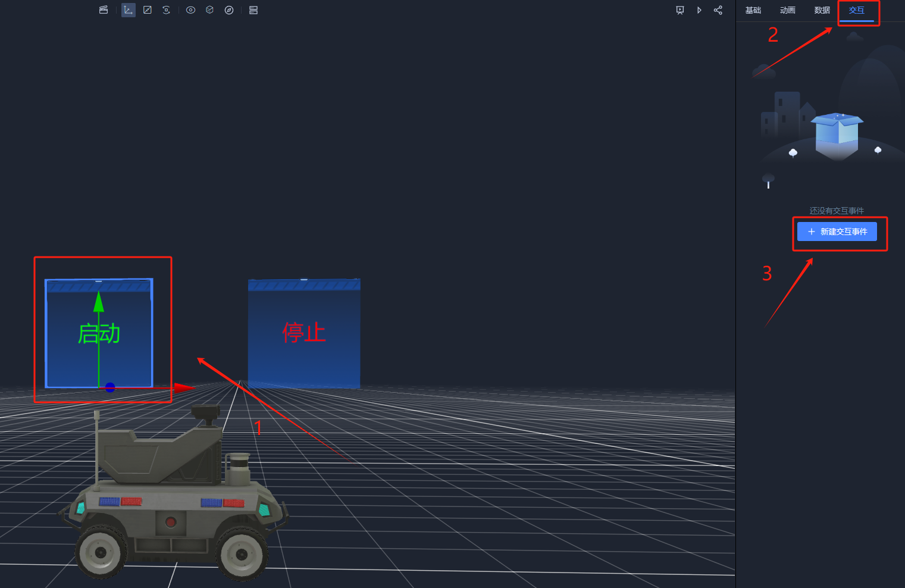Click the 3D cube icon in the toolbar
This screenshot has width=905, height=588.
209,10
